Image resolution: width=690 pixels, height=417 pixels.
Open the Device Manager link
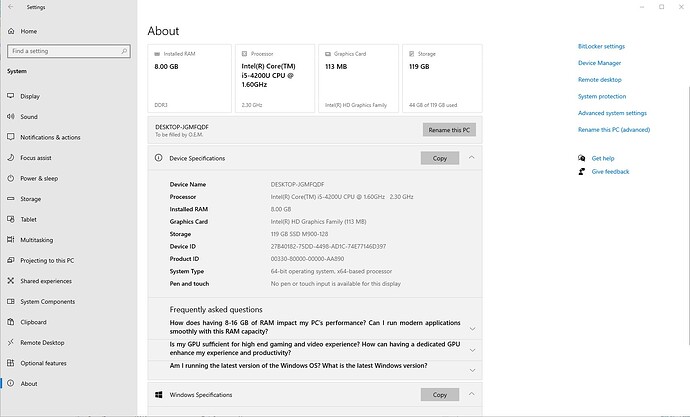[x=599, y=62]
